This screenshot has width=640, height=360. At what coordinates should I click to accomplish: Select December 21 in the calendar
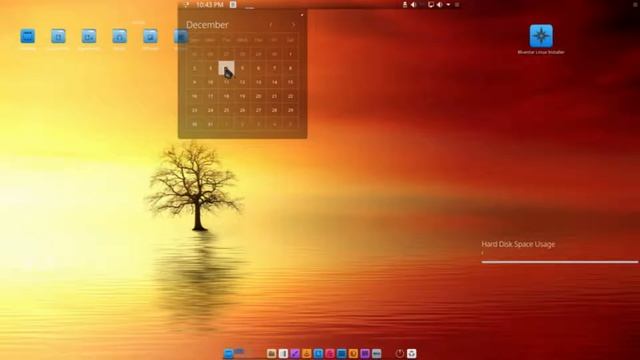[274, 96]
